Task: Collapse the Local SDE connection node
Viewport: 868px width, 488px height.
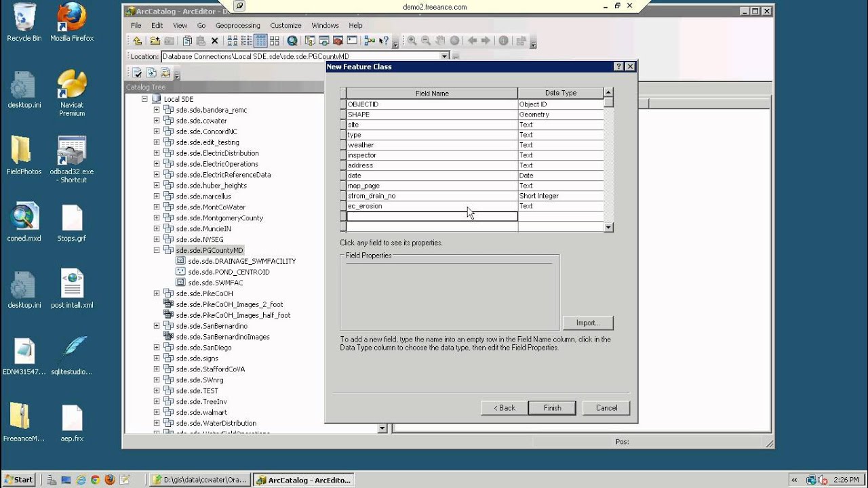Action: [x=144, y=99]
